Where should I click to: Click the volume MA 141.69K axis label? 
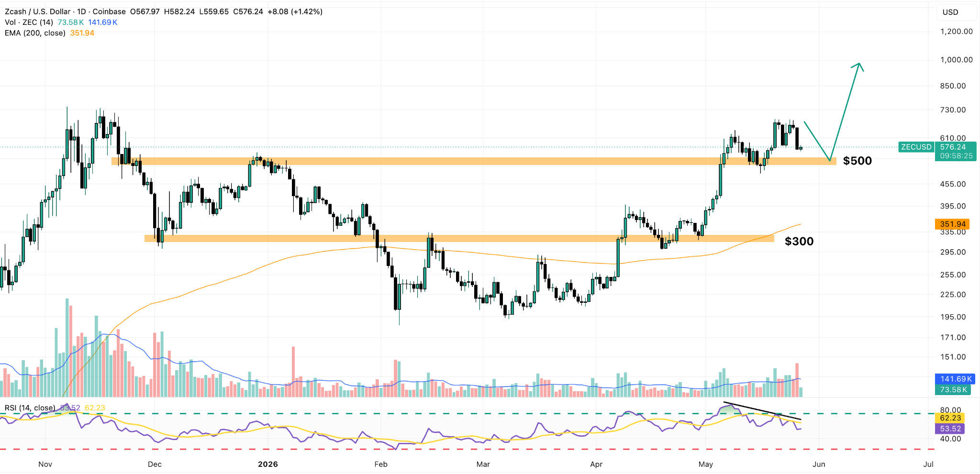pos(955,379)
